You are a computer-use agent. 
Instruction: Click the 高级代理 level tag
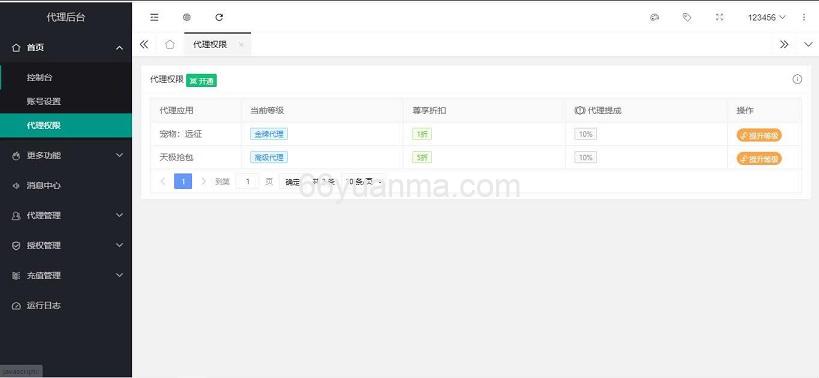click(x=269, y=157)
